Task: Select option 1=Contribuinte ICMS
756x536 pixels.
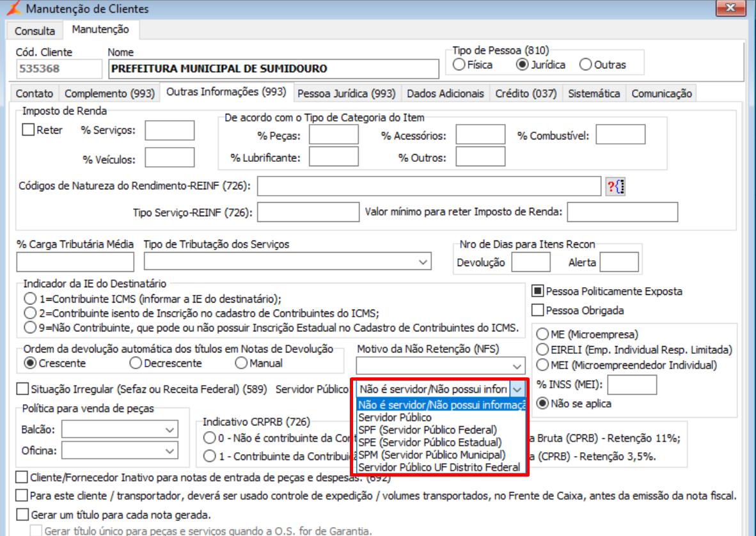Action: pyautogui.click(x=30, y=299)
